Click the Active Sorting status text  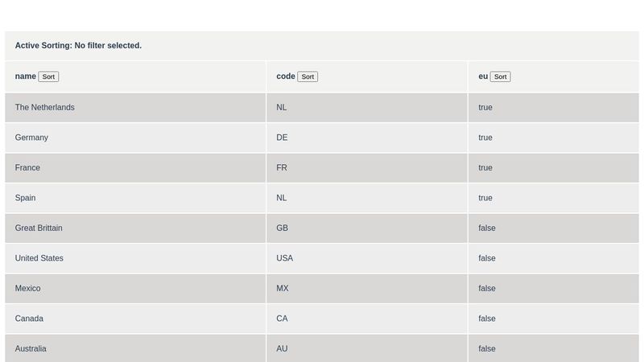(78, 46)
